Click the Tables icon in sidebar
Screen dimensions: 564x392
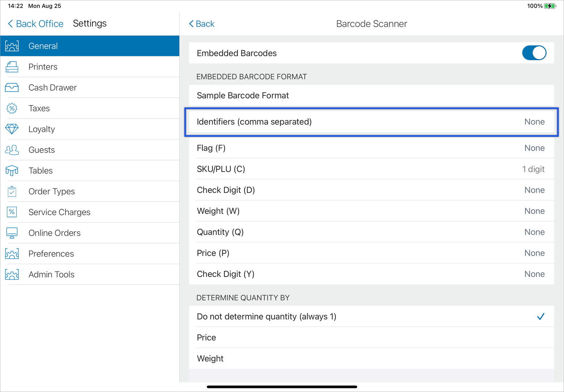point(12,171)
